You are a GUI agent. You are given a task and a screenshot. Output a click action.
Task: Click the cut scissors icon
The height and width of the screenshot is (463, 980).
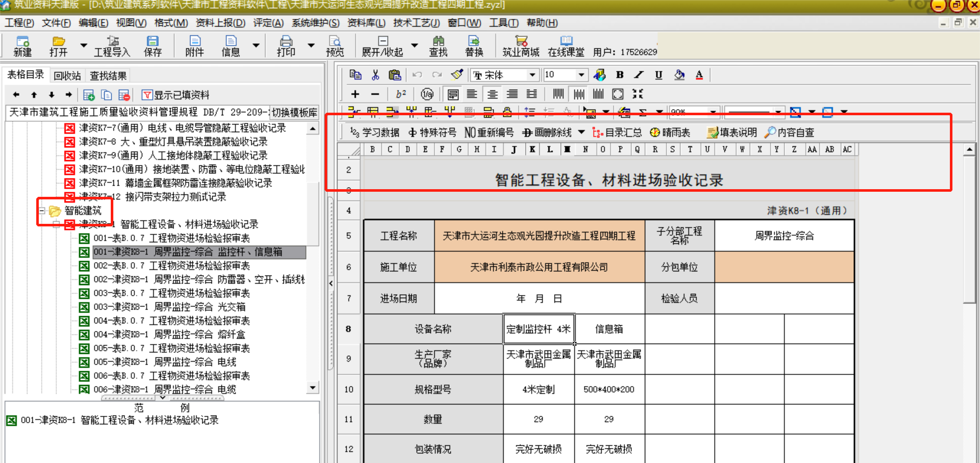pos(376,75)
